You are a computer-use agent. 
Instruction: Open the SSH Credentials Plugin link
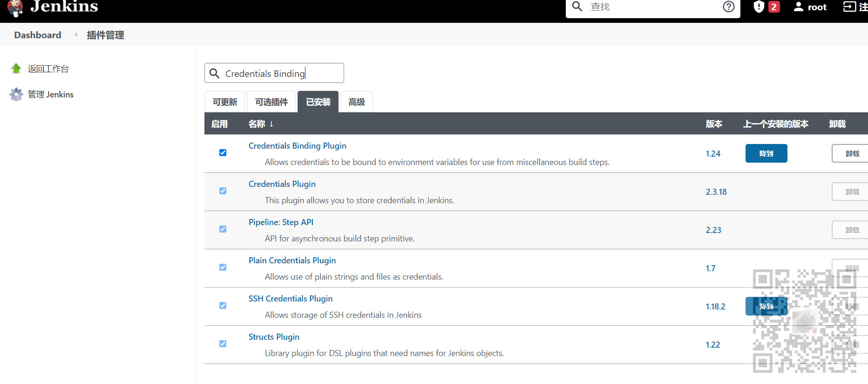(291, 299)
